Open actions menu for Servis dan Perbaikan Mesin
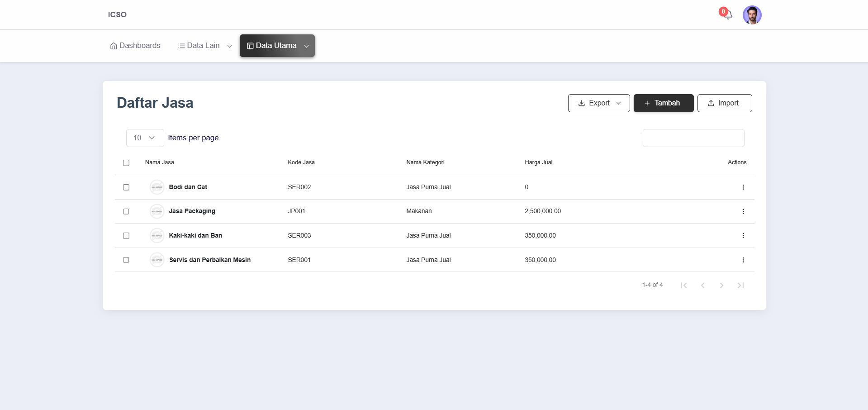 743,260
